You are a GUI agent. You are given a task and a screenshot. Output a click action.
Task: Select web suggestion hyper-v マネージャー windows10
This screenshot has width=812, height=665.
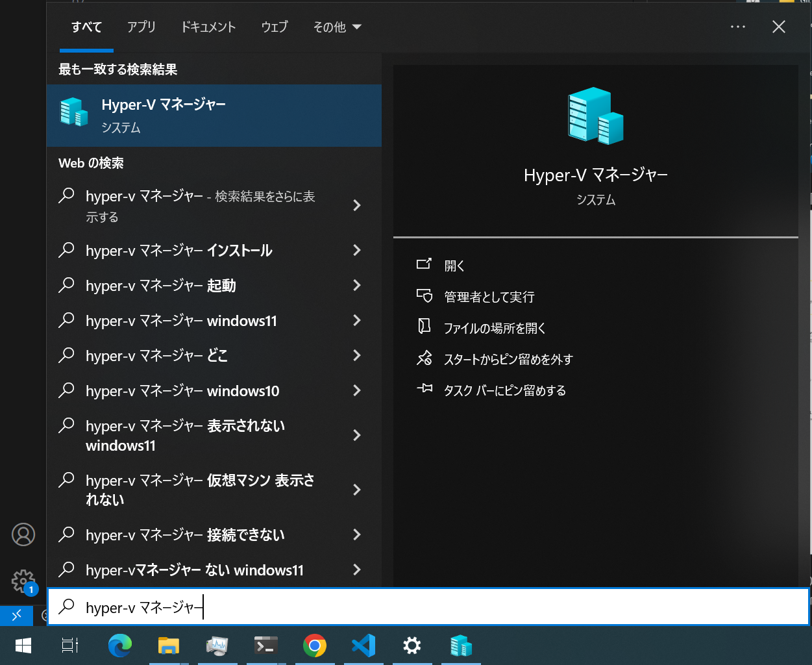point(182,390)
